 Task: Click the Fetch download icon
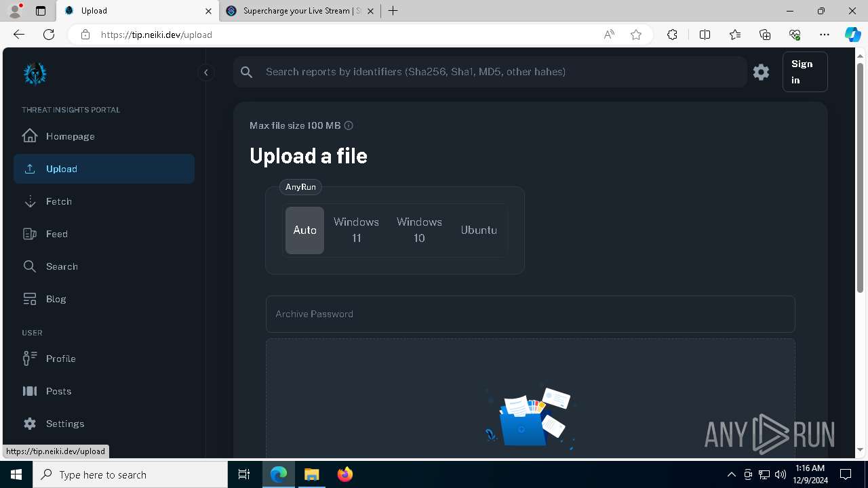30,201
